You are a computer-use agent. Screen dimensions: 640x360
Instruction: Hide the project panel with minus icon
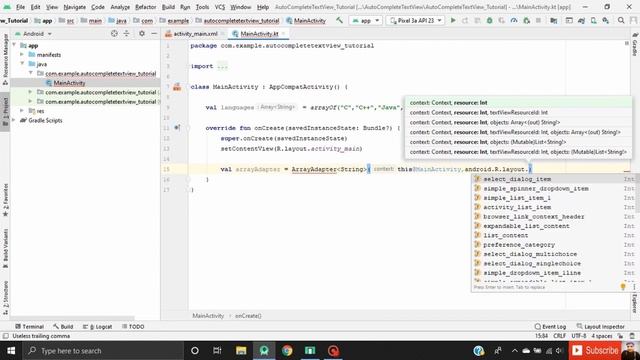pos(154,33)
